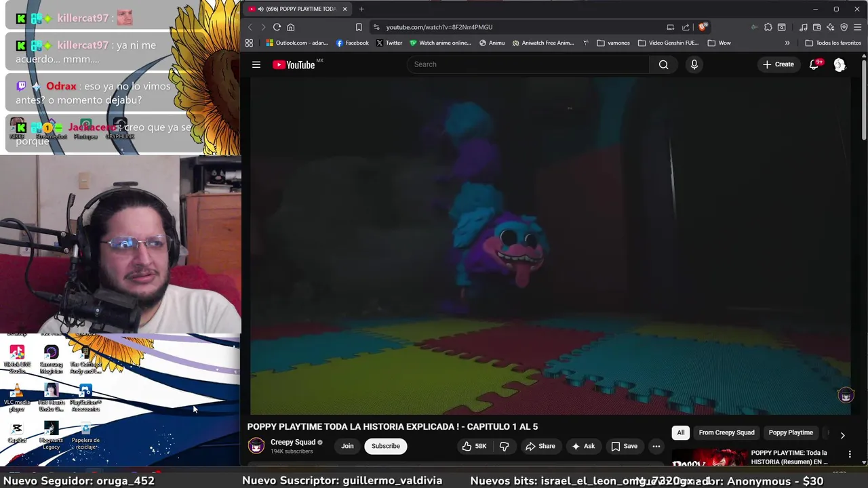This screenshot has width=868, height=488.
Task: Open VLC media player desktop shortcut
Action: pos(17,398)
